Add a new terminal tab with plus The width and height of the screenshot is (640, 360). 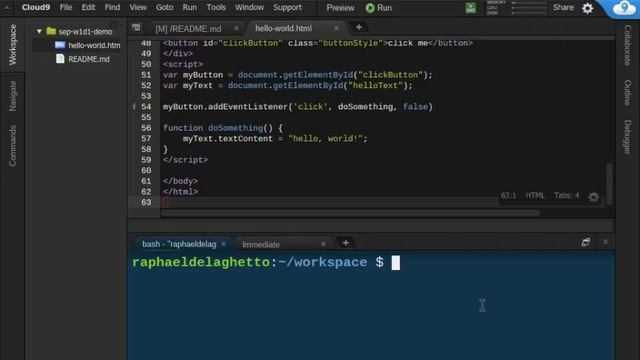pyautogui.click(x=345, y=243)
